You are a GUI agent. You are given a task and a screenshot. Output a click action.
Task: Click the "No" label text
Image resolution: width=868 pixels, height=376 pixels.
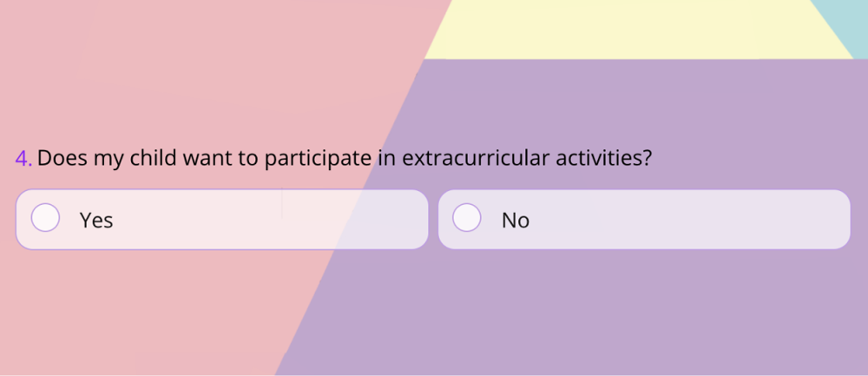516,221
